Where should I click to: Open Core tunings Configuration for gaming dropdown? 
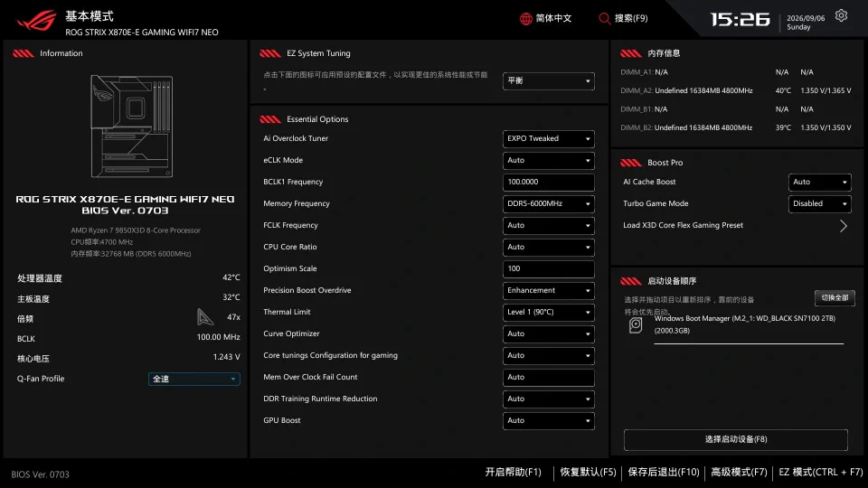(549, 355)
